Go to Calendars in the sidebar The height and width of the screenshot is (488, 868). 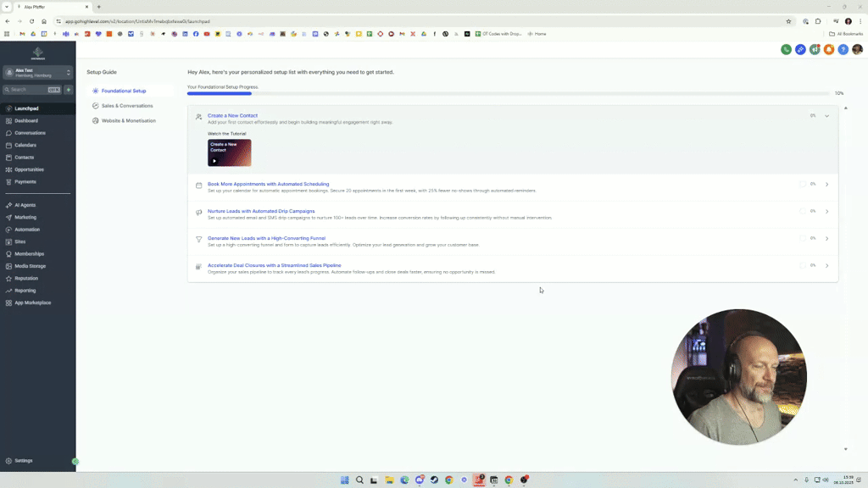(25, 145)
